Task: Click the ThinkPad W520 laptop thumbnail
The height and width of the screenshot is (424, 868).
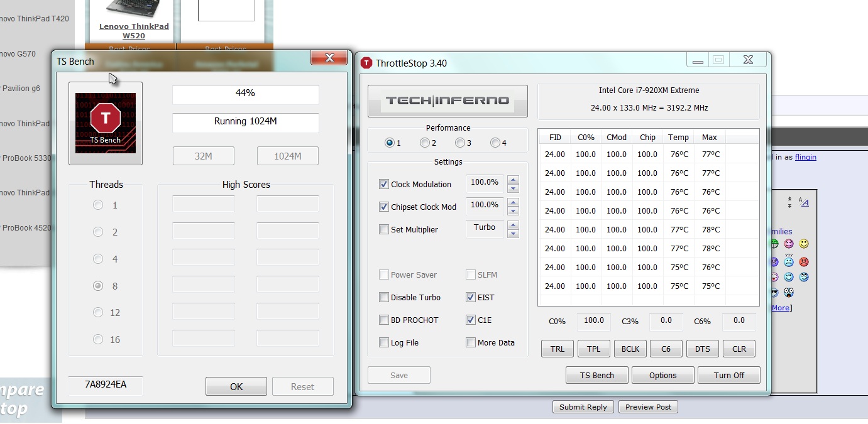Action: click(x=134, y=9)
